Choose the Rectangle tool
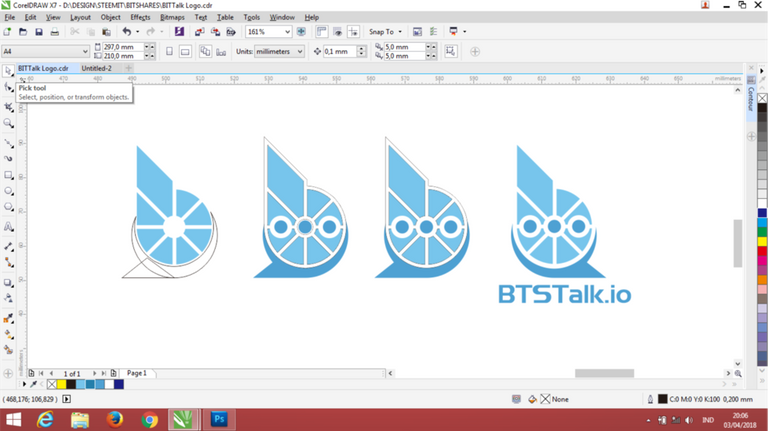 (9, 174)
